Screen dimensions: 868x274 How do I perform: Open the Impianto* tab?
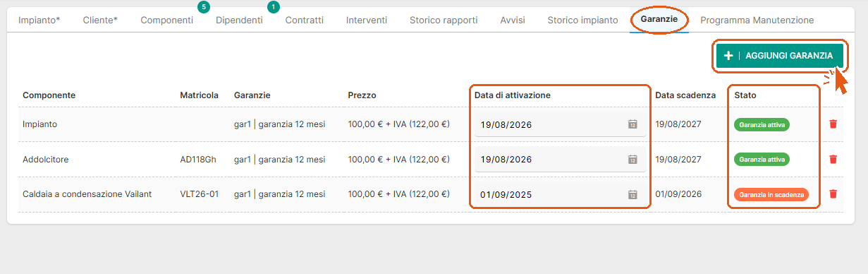pyautogui.click(x=39, y=20)
